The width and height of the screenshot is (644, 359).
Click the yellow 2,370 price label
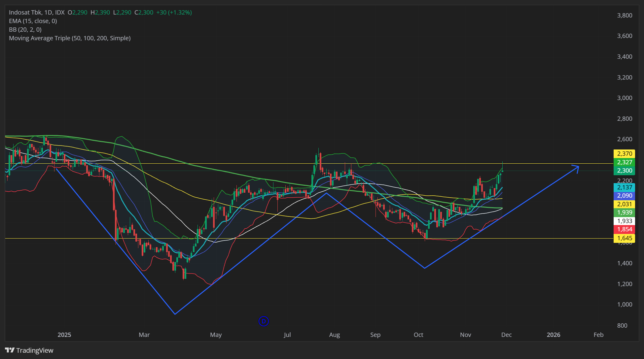click(x=624, y=153)
